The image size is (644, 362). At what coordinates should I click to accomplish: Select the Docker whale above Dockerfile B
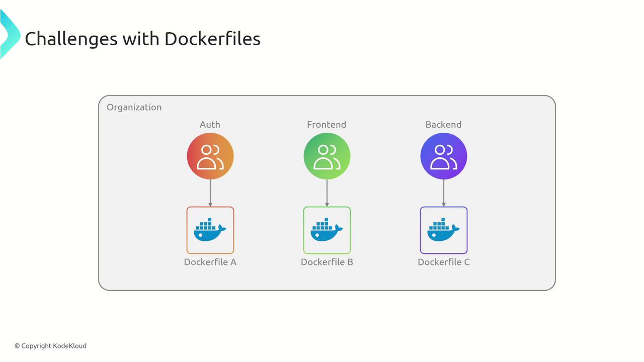pyautogui.click(x=327, y=230)
